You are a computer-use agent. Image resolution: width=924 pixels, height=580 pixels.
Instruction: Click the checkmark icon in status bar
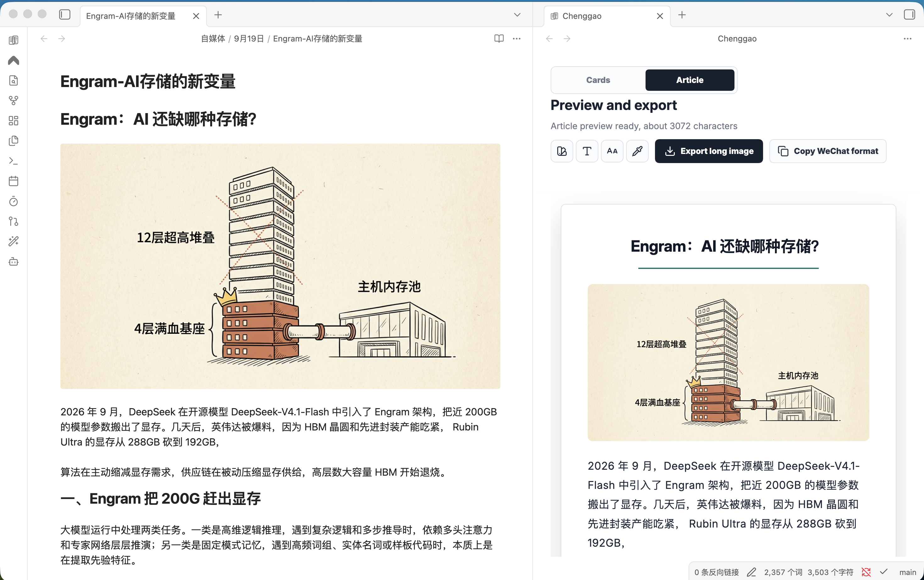pos(884,572)
